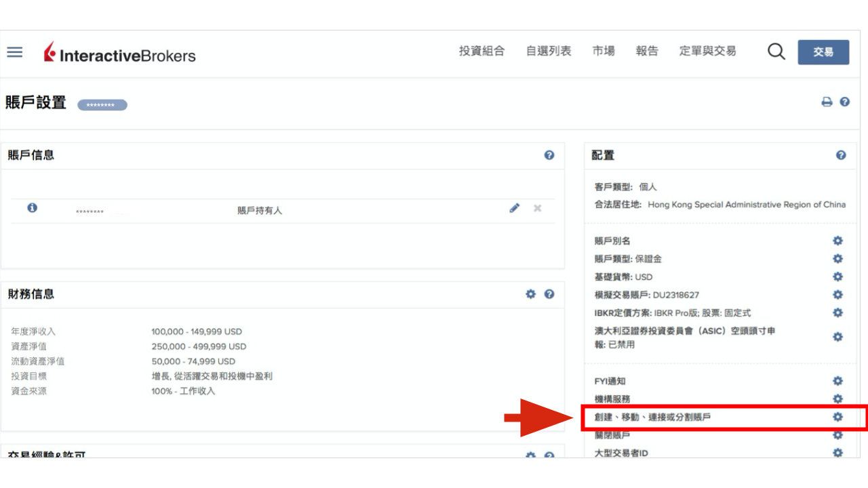The image size is (868, 488).
Task: Click the FYI通知 label
Action: [610, 382]
